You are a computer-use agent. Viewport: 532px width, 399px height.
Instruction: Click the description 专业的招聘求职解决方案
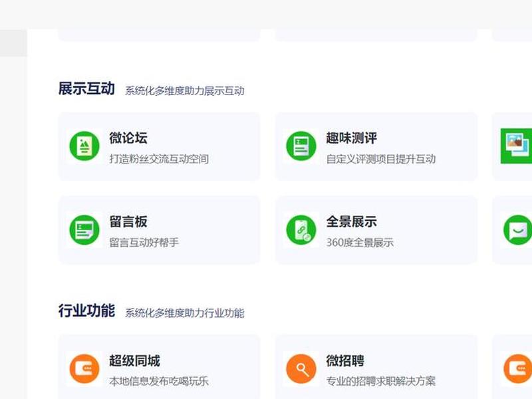click(x=380, y=381)
